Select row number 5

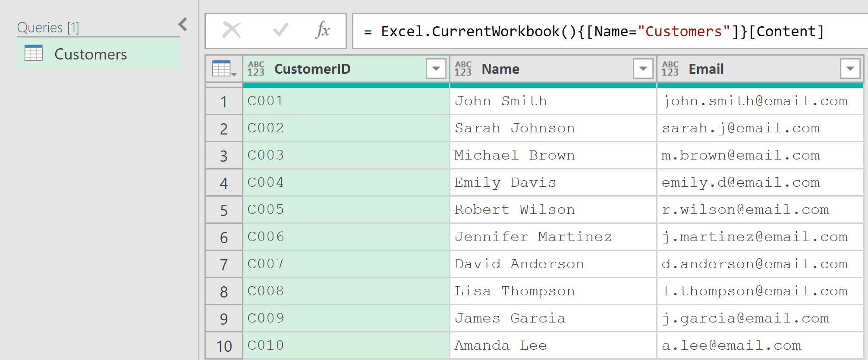click(x=223, y=210)
